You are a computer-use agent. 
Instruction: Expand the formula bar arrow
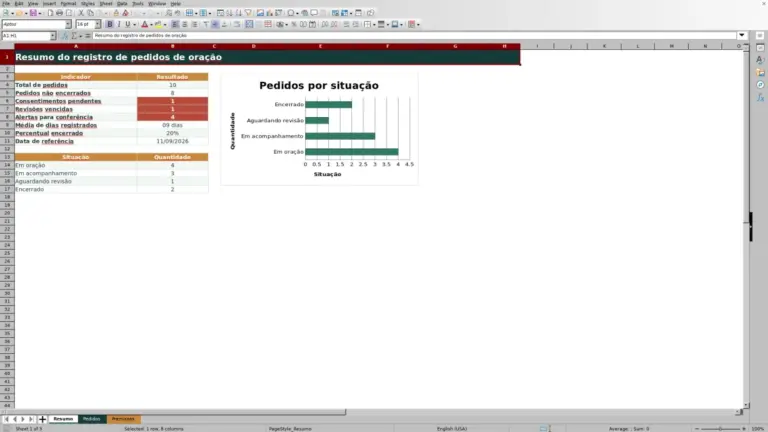pyautogui.click(x=742, y=35)
